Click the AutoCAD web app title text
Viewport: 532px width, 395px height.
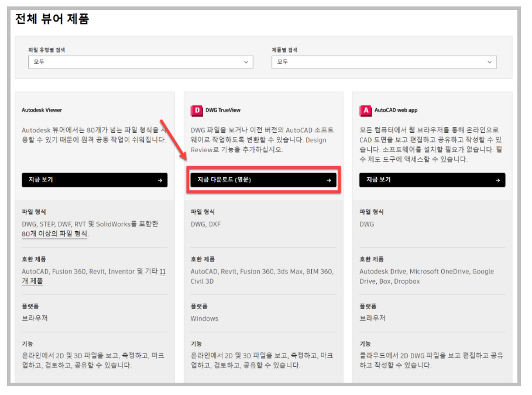(x=396, y=110)
